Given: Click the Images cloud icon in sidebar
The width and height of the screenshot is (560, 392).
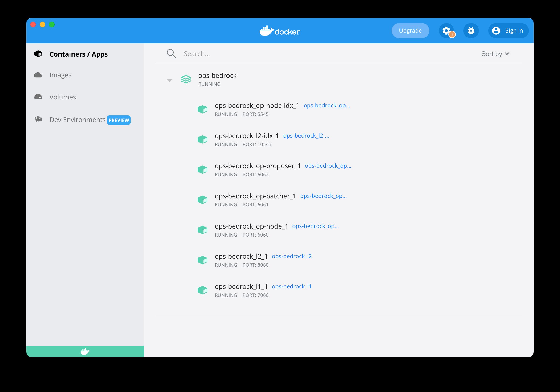Looking at the screenshot, I should click(x=38, y=75).
